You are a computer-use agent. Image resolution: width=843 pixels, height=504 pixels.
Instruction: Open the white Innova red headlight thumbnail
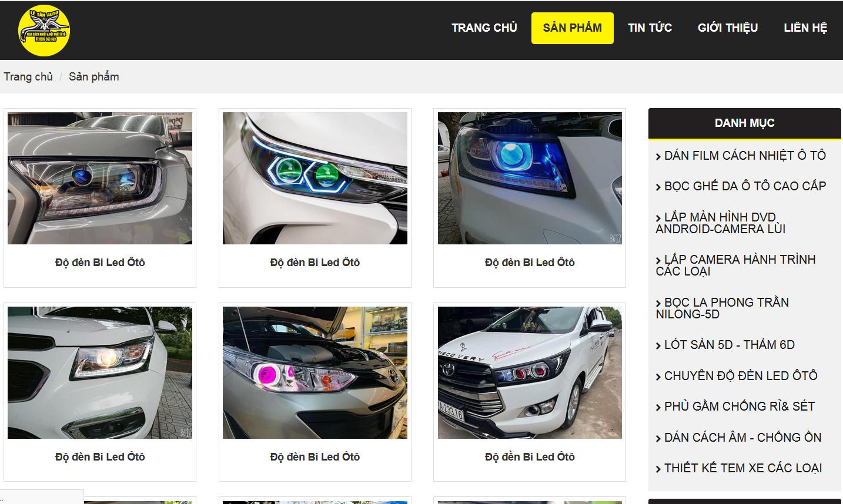tap(530, 372)
